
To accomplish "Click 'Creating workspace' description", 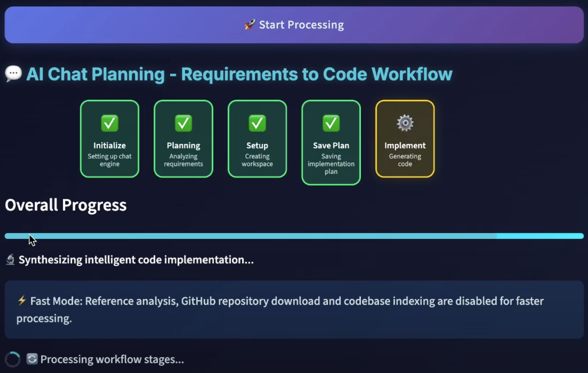I will (257, 160).
